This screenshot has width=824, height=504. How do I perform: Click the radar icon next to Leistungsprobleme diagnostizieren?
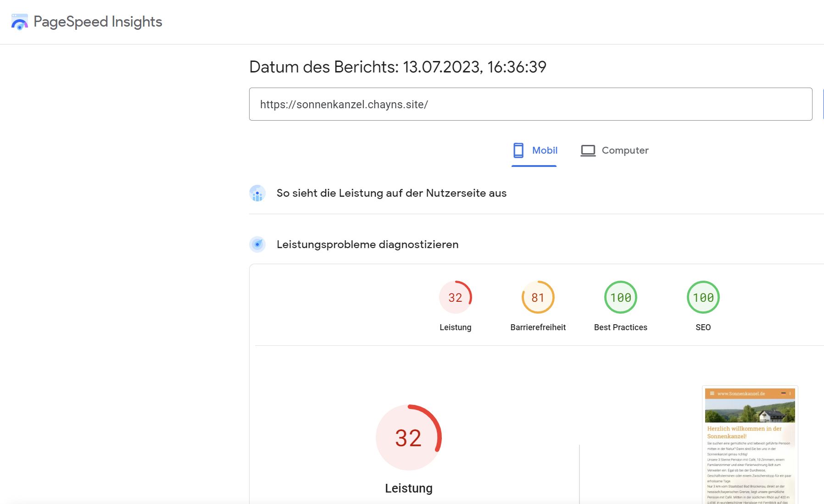[257, 244]
